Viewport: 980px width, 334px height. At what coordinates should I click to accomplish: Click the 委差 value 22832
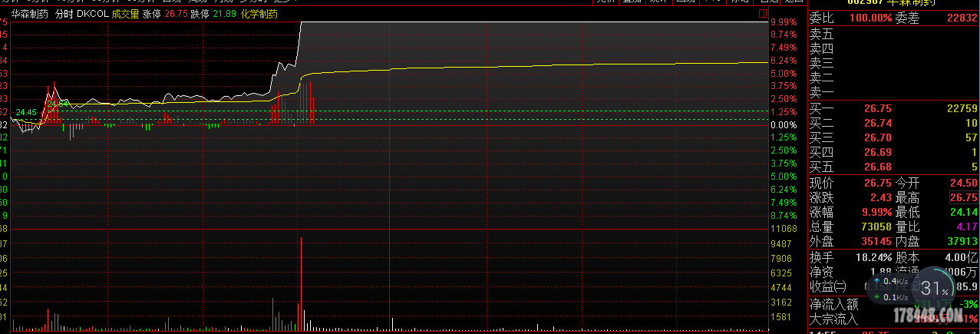[x=961, y=18]
